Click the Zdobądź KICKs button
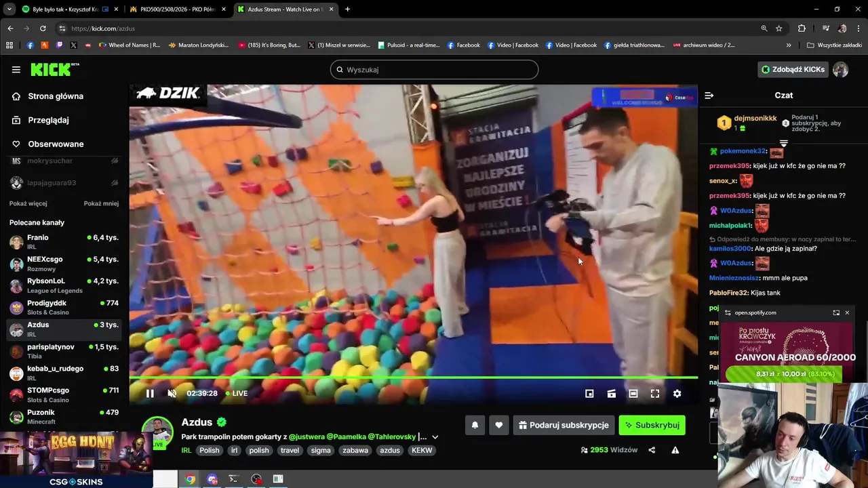This screenshot has height=488, width=868. (793, 69)
